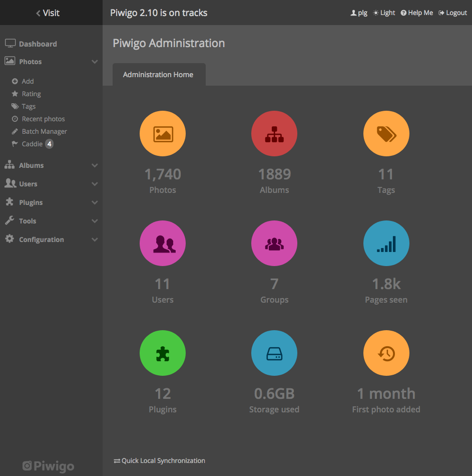Open the Plugins puzzle-piece statistic icon

(162, 353)
